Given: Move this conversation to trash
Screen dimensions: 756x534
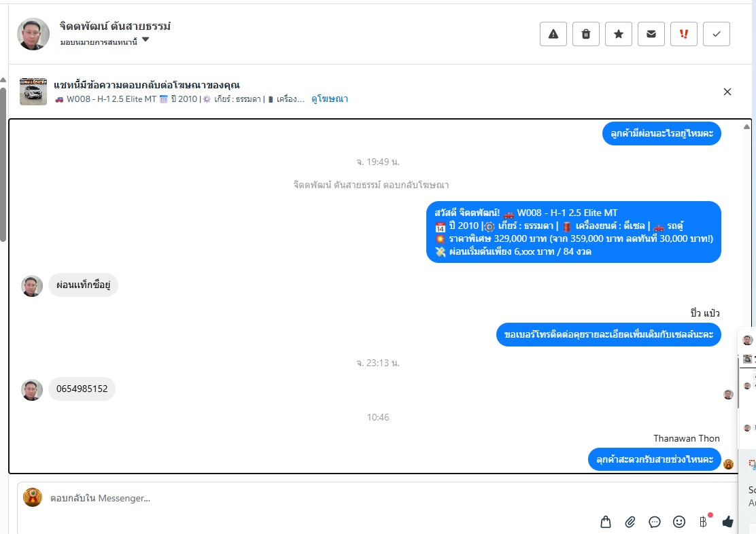Looking at the screenshot, I should (586, 34).
